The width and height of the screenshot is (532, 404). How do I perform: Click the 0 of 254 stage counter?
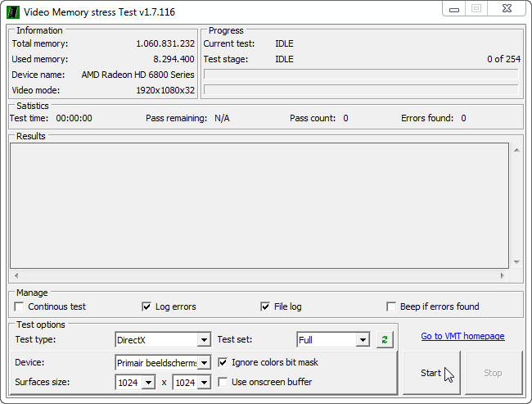504,59
